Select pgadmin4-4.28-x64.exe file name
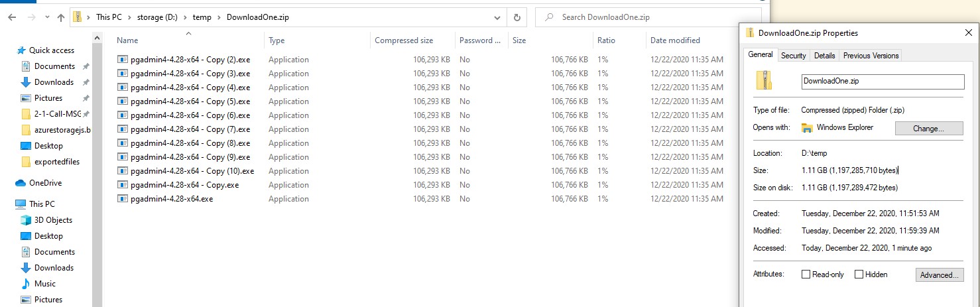 point(172,199)
